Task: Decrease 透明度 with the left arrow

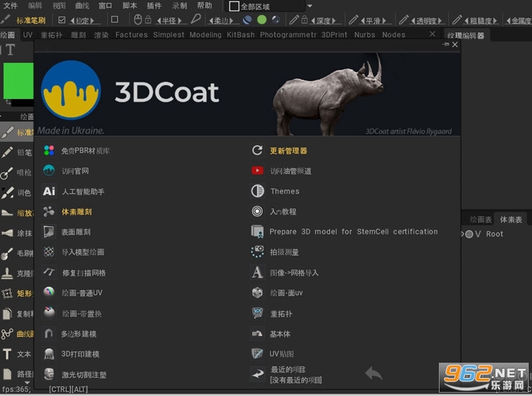Action: tap(413, 21)
